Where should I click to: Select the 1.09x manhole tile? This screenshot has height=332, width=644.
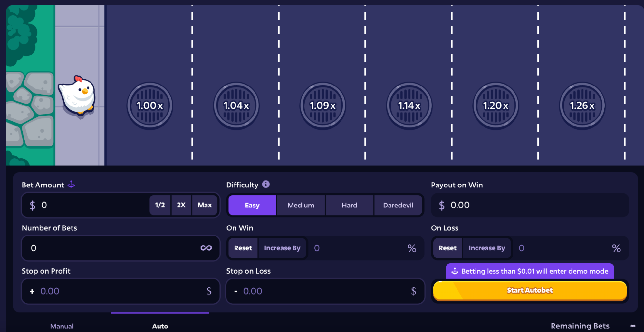tap(322, 106)
